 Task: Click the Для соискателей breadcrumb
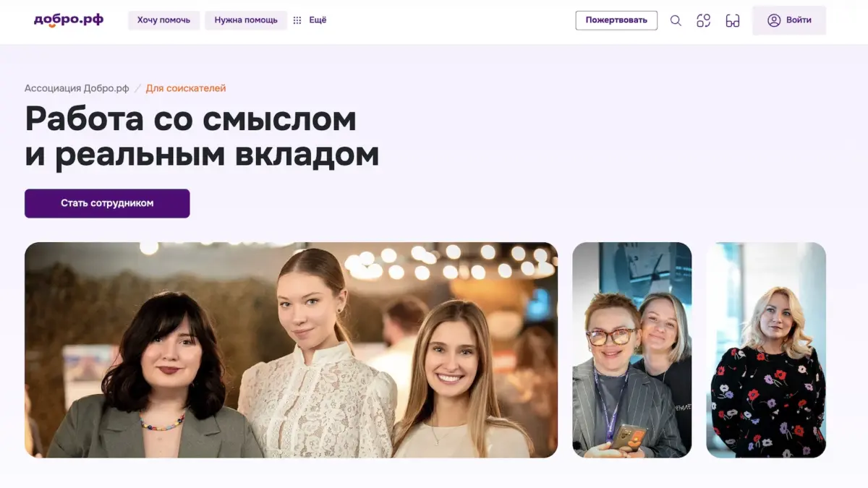(186, 88)
